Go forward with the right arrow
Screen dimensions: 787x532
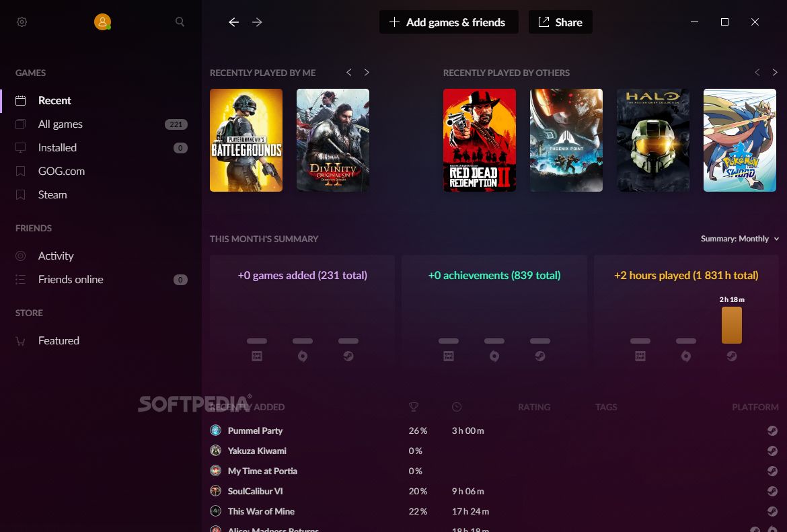point(257,22)
